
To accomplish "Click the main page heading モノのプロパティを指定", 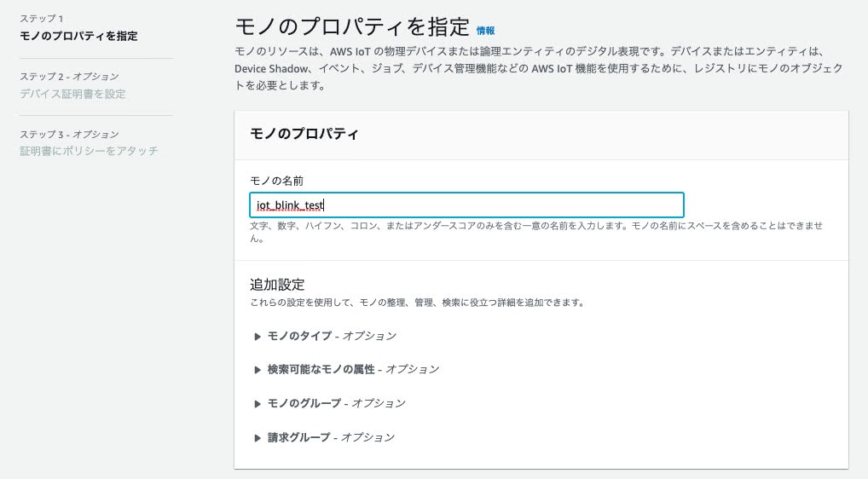I will tap(352, 26).
